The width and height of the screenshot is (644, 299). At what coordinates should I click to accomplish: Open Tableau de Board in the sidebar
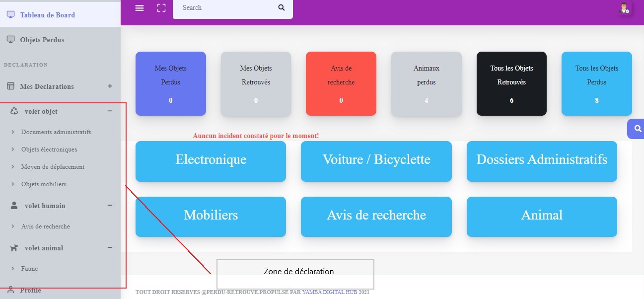coord(47,15)
